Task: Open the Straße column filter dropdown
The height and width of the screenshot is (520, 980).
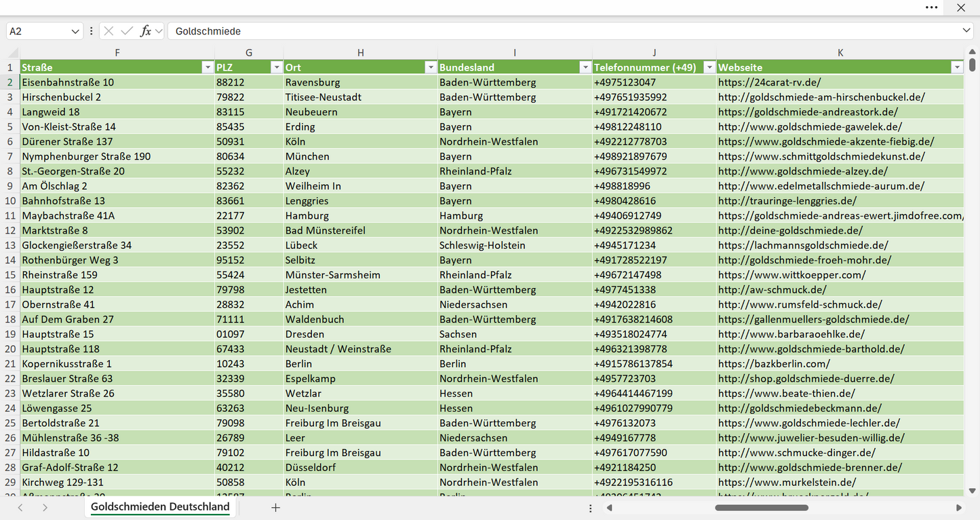Action: click(208, 67)
